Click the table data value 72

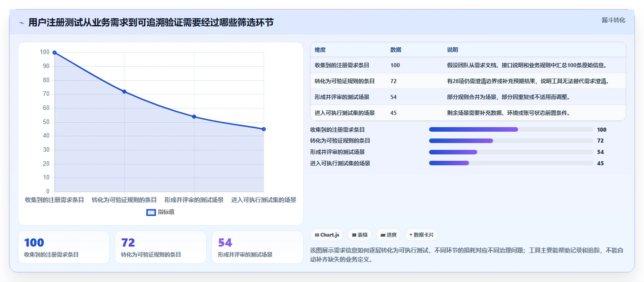[x=394, y=81]
